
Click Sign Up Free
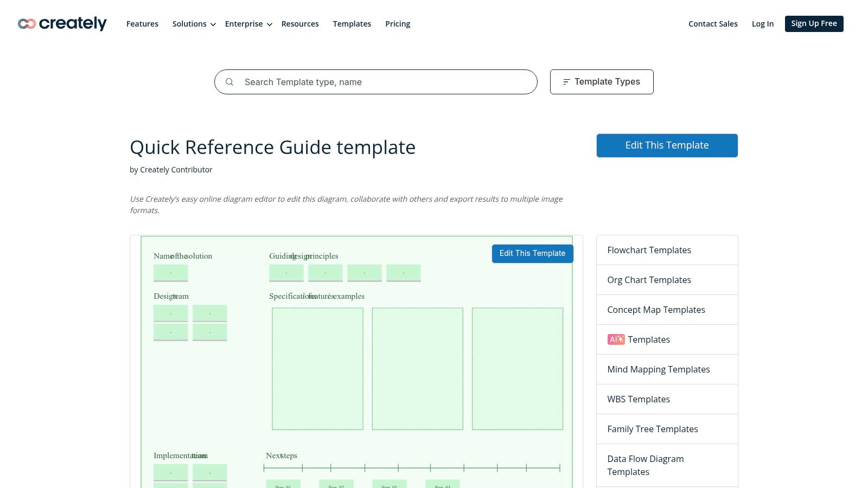[814, 23]
